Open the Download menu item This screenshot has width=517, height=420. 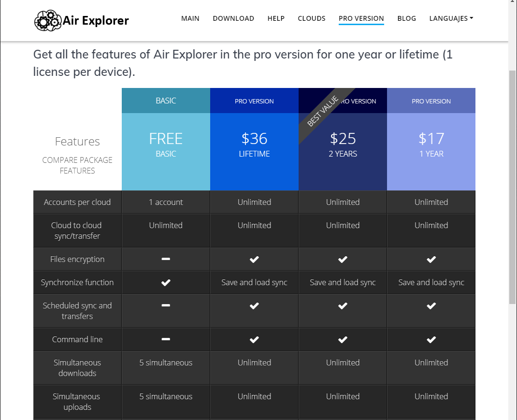tap(233, 18)
